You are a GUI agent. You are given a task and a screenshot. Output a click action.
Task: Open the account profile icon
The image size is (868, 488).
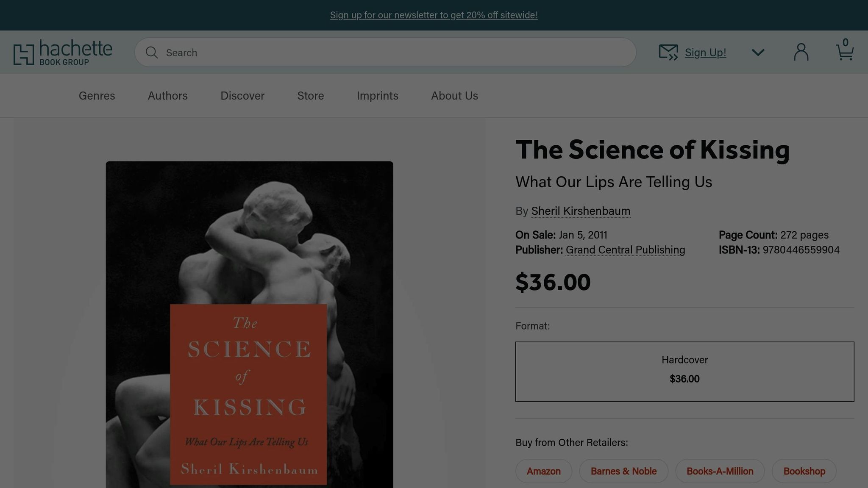[801, 52]
